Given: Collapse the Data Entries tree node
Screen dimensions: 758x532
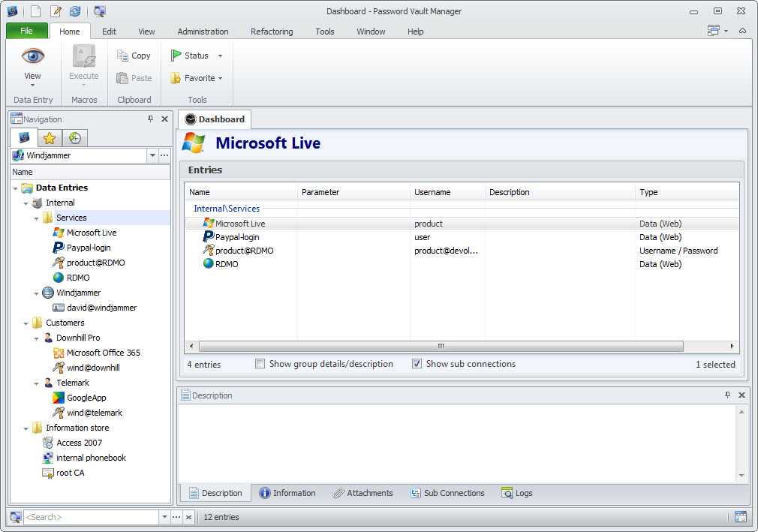Looking at the screenshot, I should (x=15, y=188).
